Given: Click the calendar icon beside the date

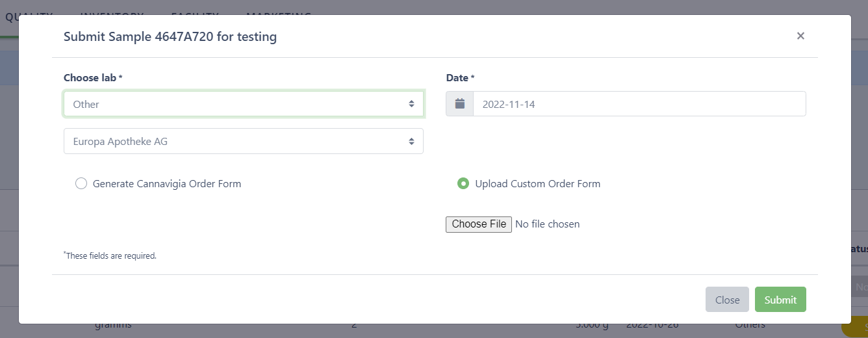Looking at the screenshot, I should coord(460,104).
